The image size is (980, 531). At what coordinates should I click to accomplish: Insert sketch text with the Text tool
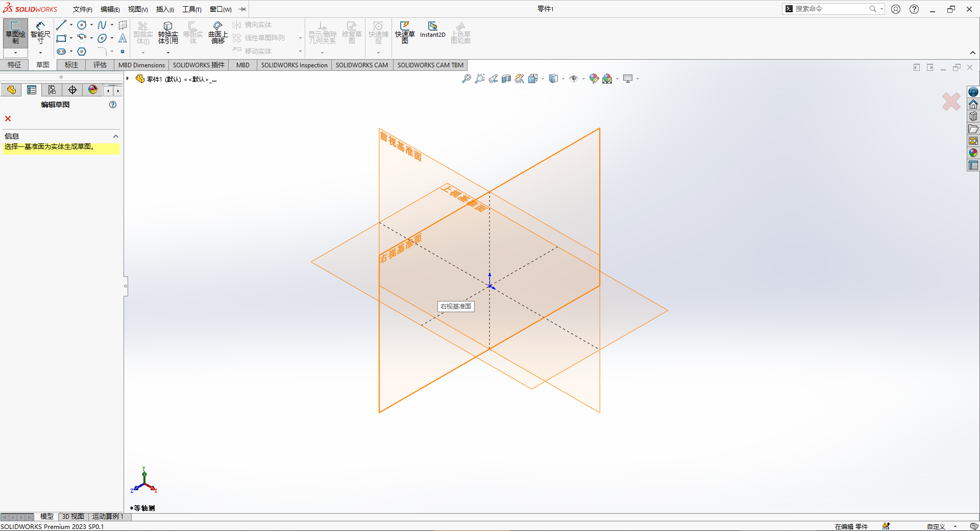(122, 38)
